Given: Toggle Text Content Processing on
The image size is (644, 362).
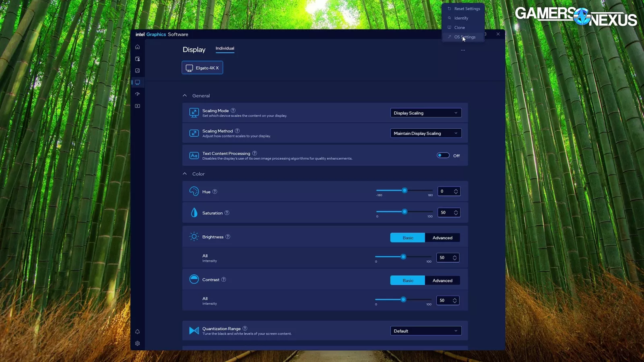Looking at the screenshot, I should 443,156.
